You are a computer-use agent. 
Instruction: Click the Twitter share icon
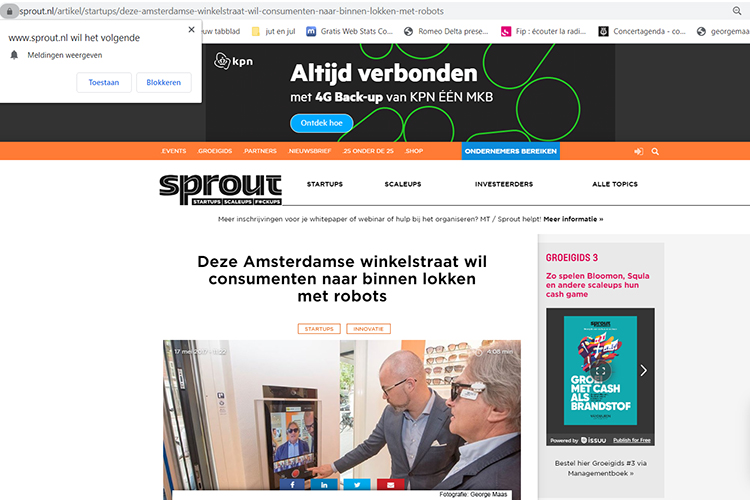click(x=357, y=484)
